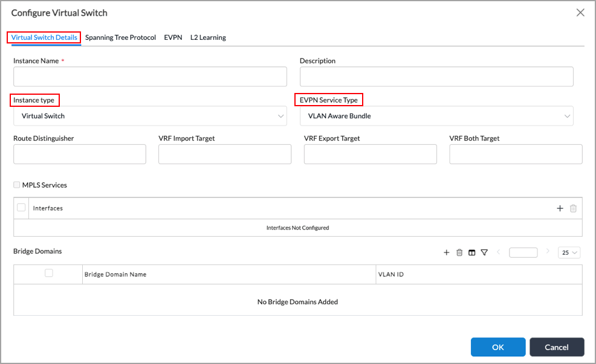This screenshot has width=596, height=364.
Task: Go to previous Bridge Domains page
Action: click(498, 252)
